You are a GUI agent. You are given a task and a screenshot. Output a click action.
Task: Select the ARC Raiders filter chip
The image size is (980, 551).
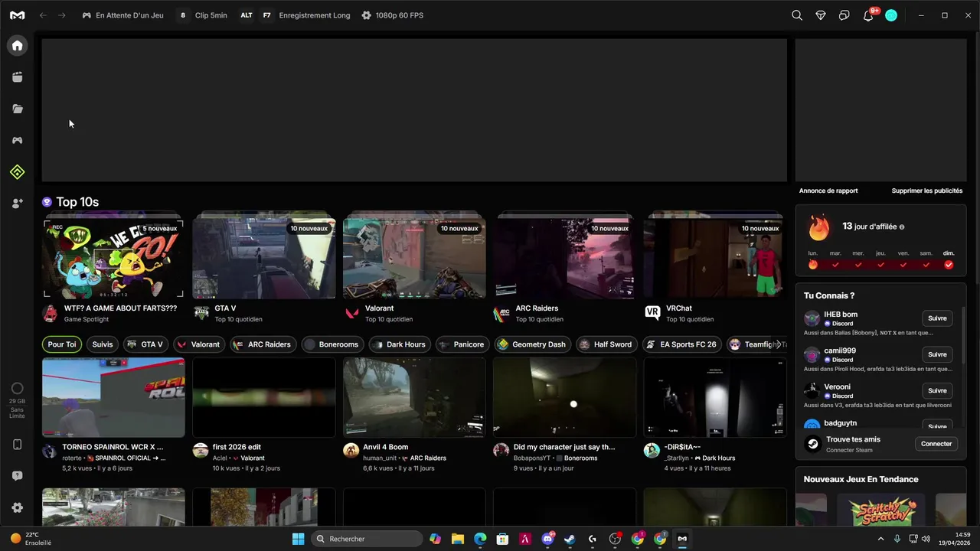pyautogui.click(x=263, y=344)
